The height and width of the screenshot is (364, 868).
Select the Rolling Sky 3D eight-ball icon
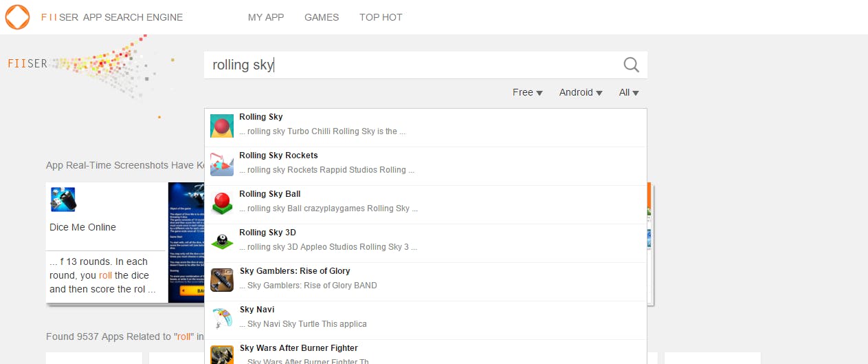[x=222, y=242]
